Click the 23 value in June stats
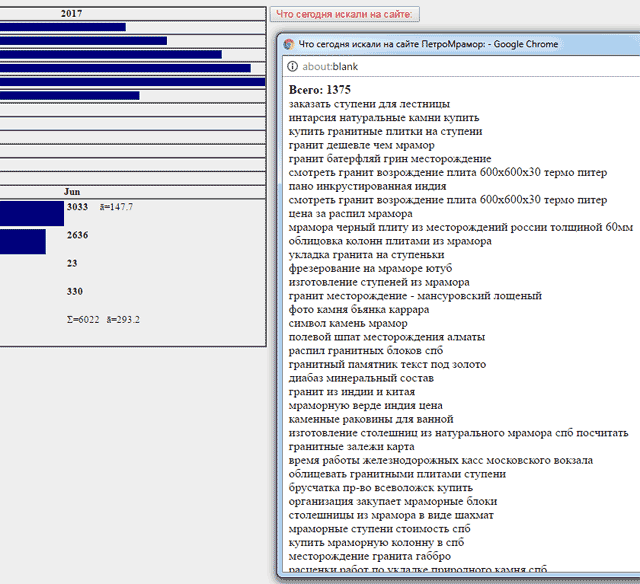Screen dimensions: 640x584 (x=72, y=263)
